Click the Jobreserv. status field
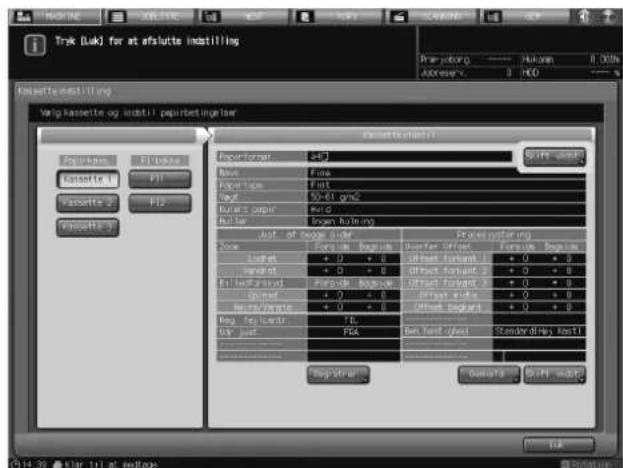 tap(469, 73)
